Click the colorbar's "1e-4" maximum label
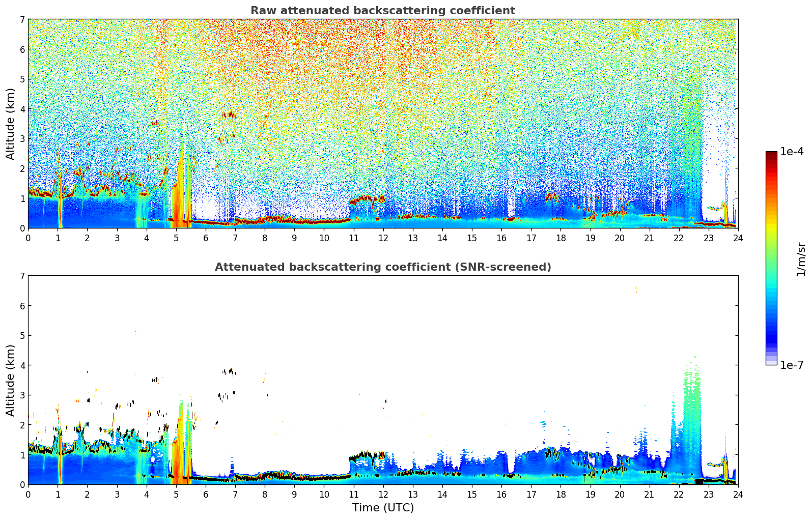The height and width of the screenshot is (519, 812). click(x=792, y=152)
